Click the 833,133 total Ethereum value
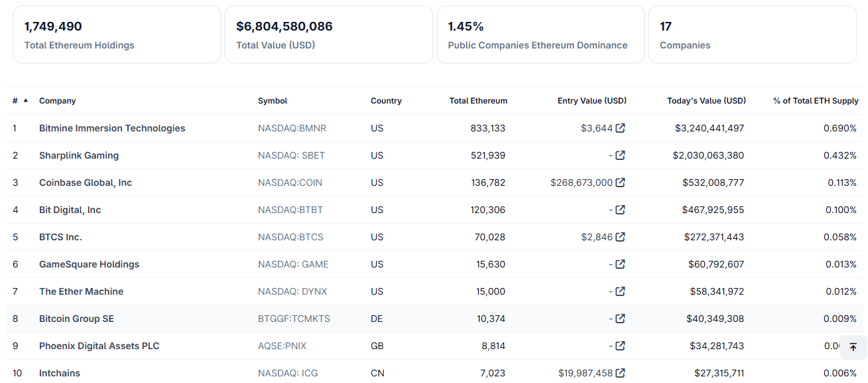Viewport: 868px width, 383px height. pyautogui.click(x=488, y=128)
